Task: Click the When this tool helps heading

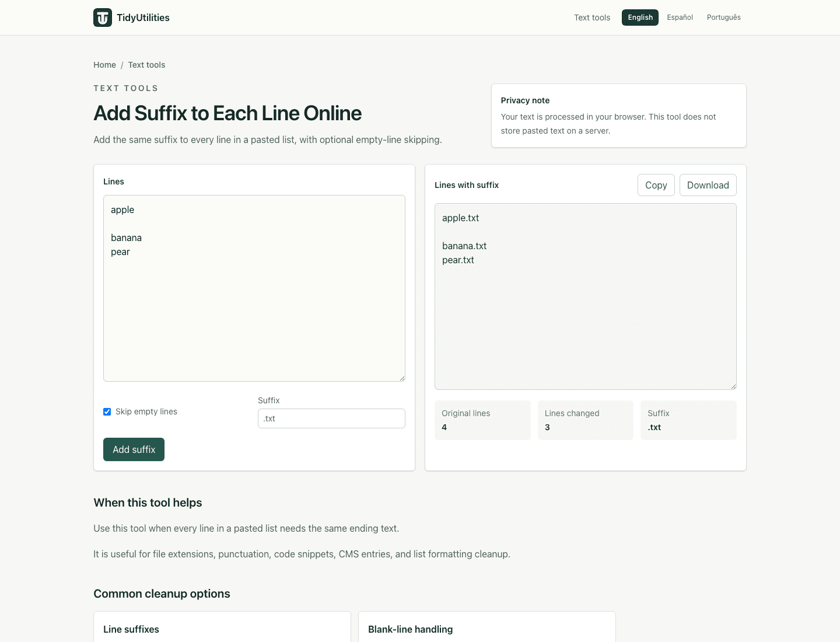Action: 148,503
